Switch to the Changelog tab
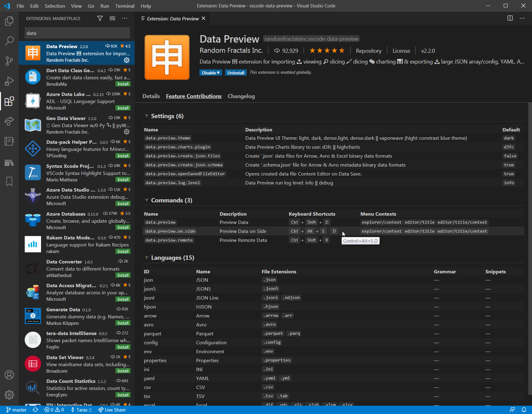 tap(241, 96)
